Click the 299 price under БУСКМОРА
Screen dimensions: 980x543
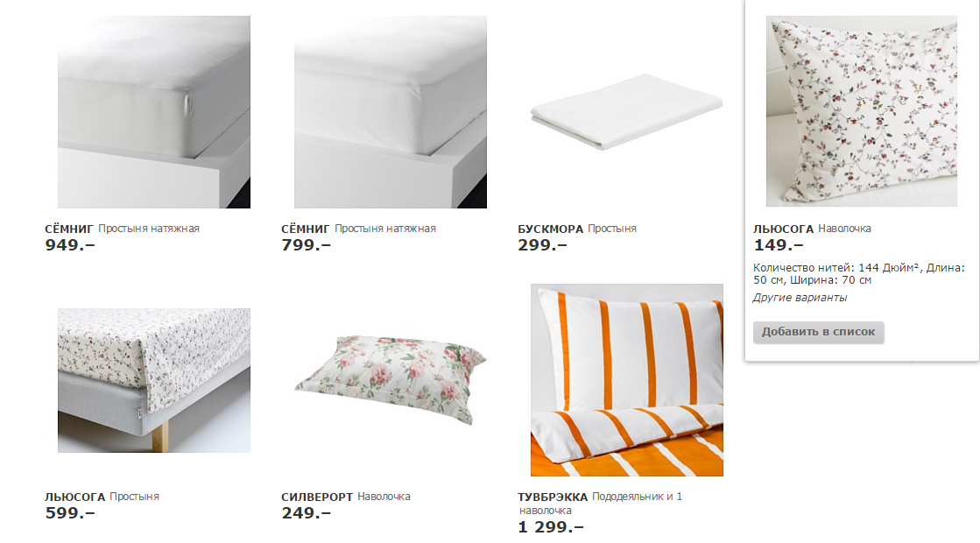tap(542, 245)
